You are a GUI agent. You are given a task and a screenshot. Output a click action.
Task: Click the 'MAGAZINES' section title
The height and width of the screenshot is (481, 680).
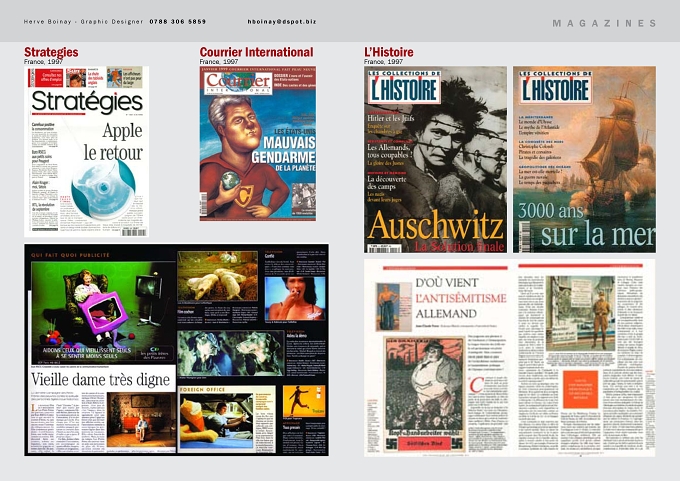click(x=605, y=23)
